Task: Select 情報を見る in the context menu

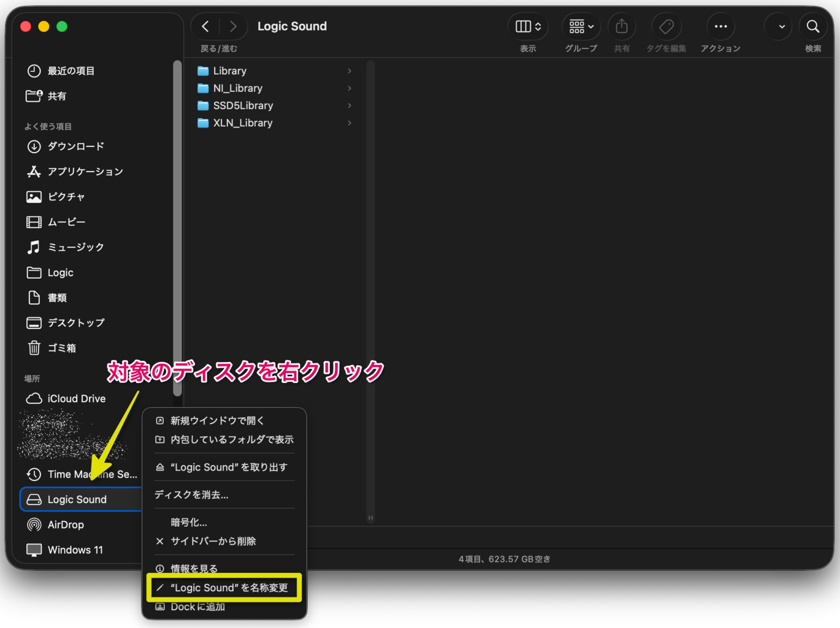Action: (194, 568)
